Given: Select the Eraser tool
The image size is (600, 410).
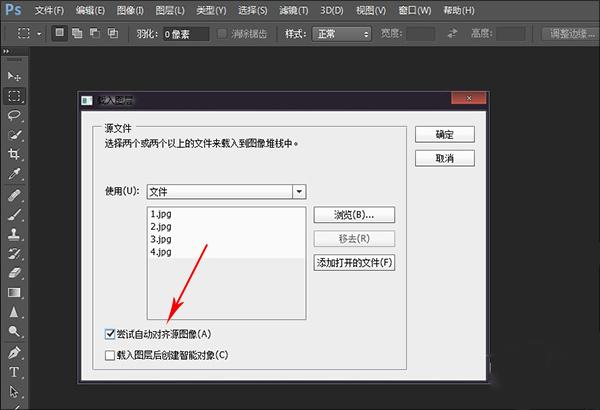Looking at the screenshot, I should point(14,273).
